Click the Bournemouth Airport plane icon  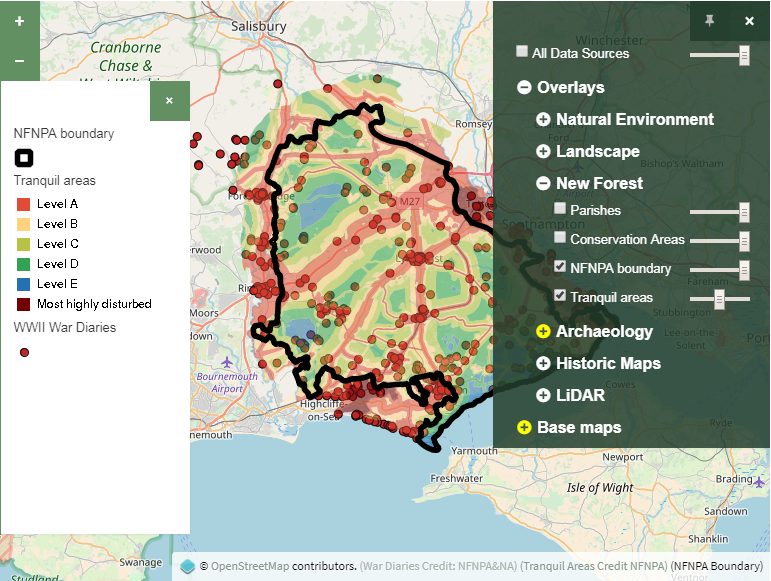pos(228,361)
